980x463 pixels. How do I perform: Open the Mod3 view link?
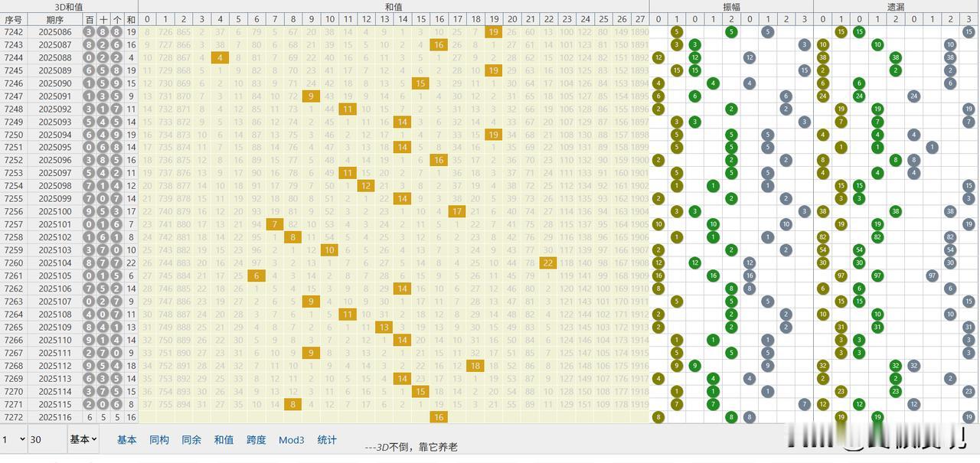tap(291, 440)
